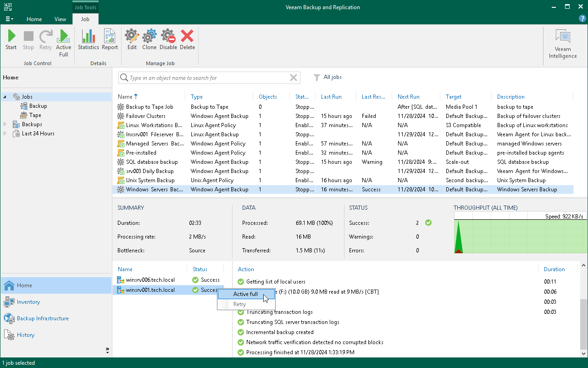The width and height of the screenshot is (588, 368).
Task: Sort action log by Action column
Action: click(x=246, y=269)
